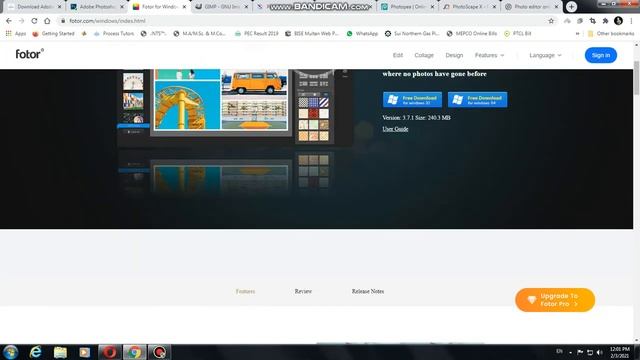Screen dimensions: 640x360
Task: Switch to the GIMP browser tab
Action: [222, 7]
